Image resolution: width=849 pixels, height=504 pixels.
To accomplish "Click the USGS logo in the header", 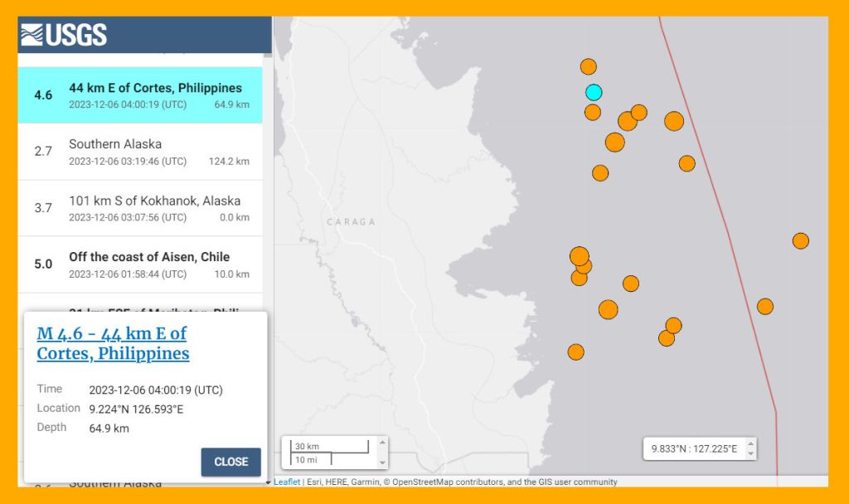I will click(64, 35).
